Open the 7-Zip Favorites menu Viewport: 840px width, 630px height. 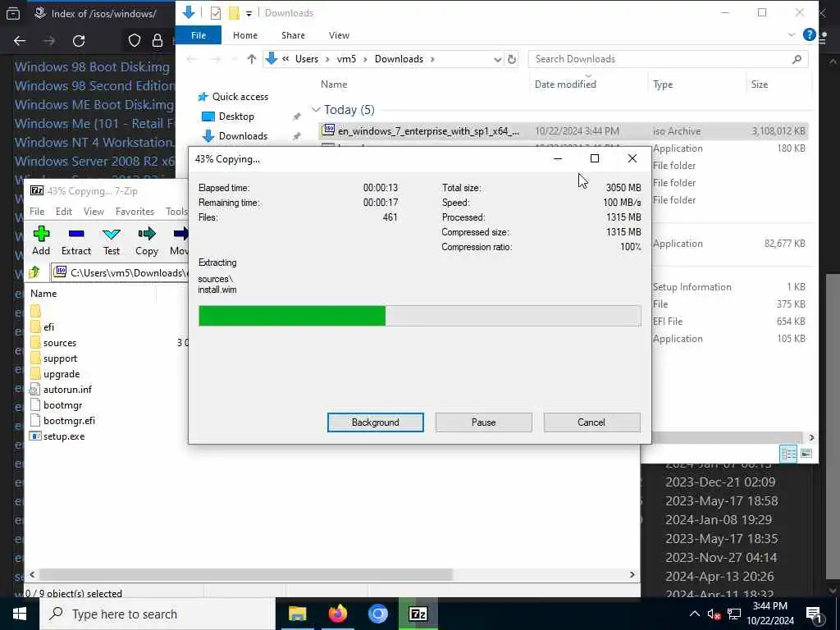pos(135,212)
